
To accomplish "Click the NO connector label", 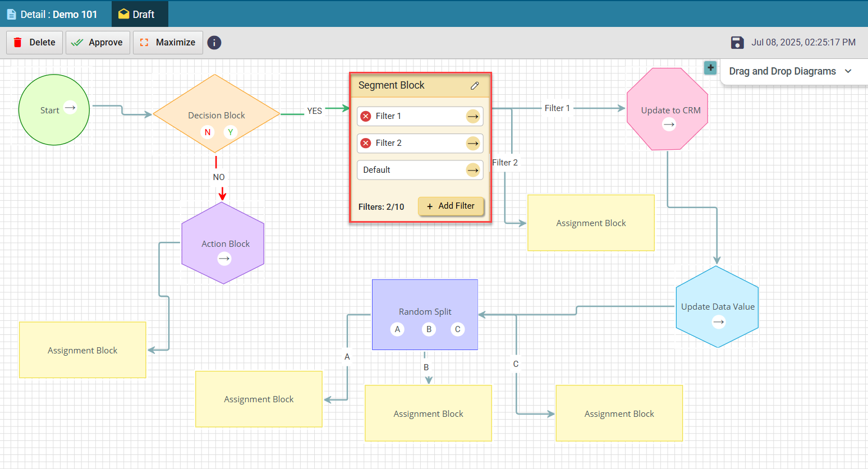I will [219, 177].
